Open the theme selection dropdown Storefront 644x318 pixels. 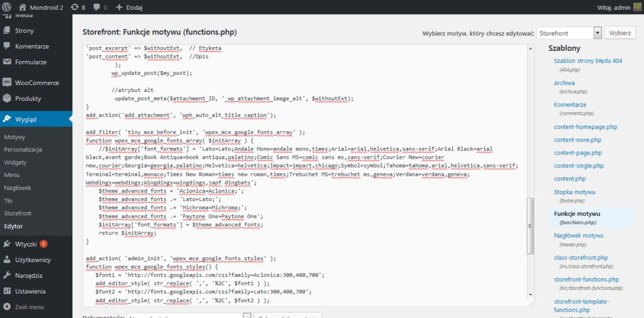coord(569,33)
